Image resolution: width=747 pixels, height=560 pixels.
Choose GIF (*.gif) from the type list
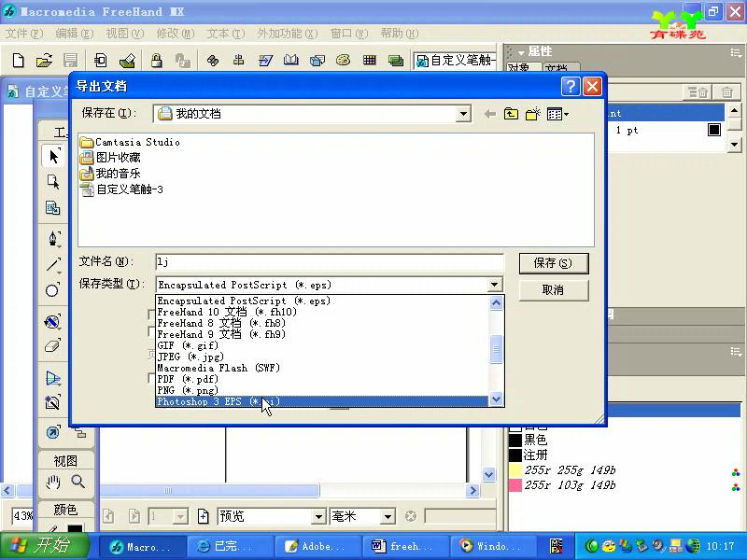[322, 345]
